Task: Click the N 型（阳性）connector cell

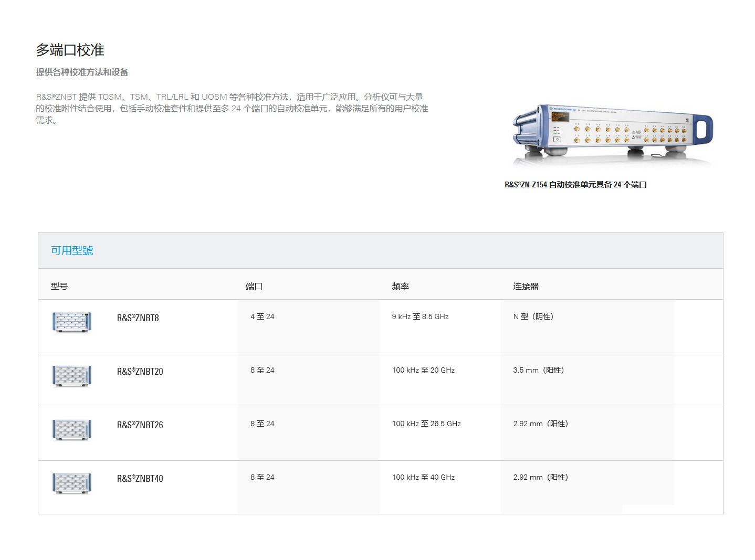Action: pyautogui.click(x=533, y=317)
